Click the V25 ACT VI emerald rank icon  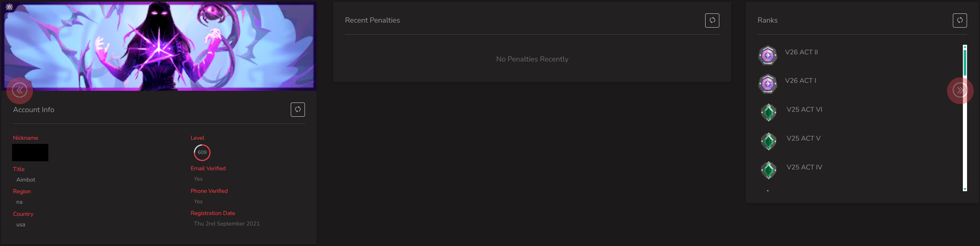pyautogui.click(x=768, y=113)
